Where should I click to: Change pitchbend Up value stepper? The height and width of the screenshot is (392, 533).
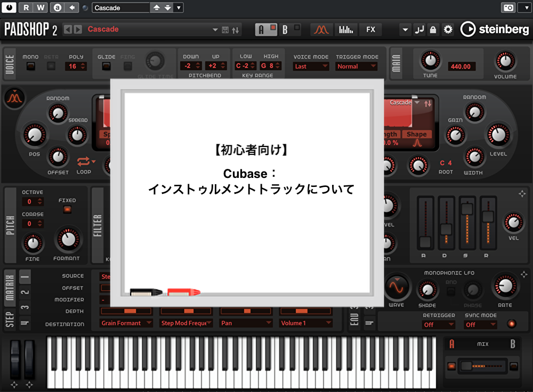(223, 66)
